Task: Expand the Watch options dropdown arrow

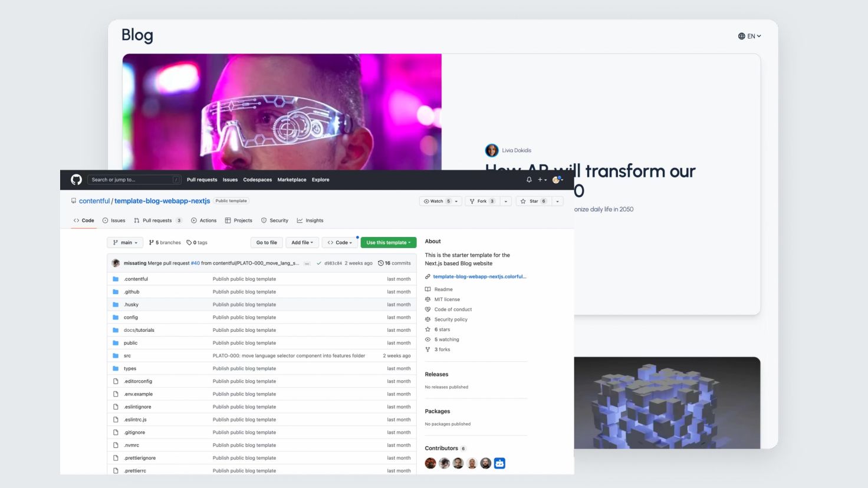Action: click(x=456, y=201)
